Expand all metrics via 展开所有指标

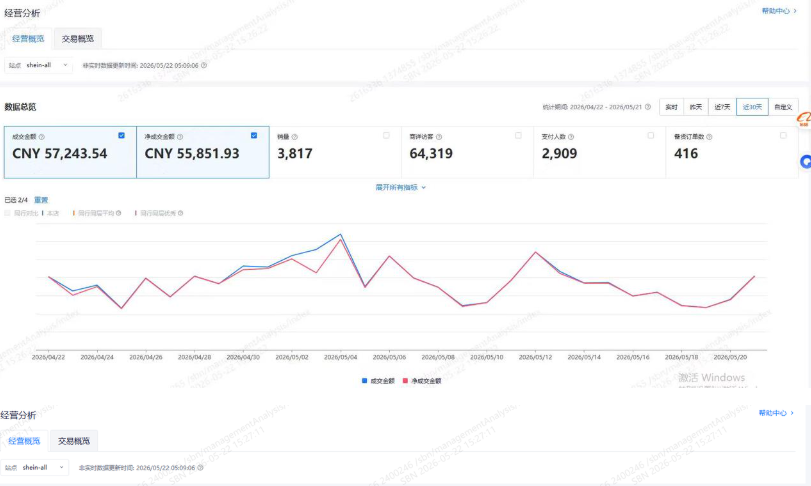click(x=400, y=187)
